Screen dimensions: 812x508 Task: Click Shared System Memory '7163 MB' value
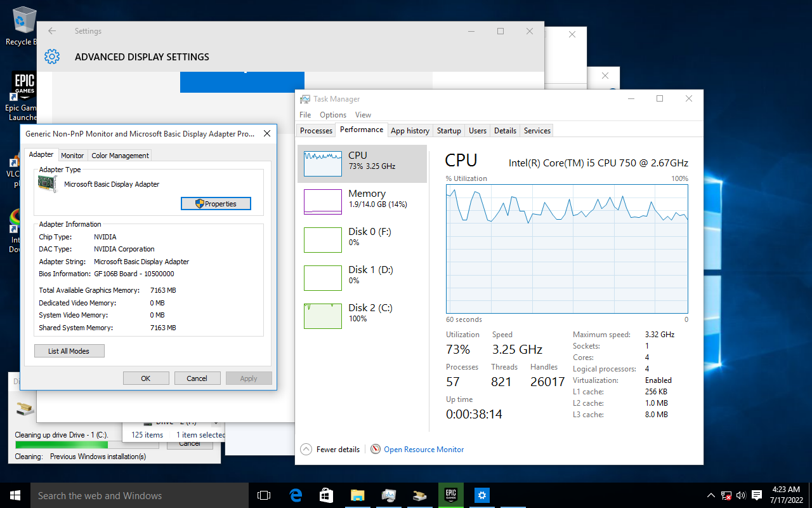[163, 328]
